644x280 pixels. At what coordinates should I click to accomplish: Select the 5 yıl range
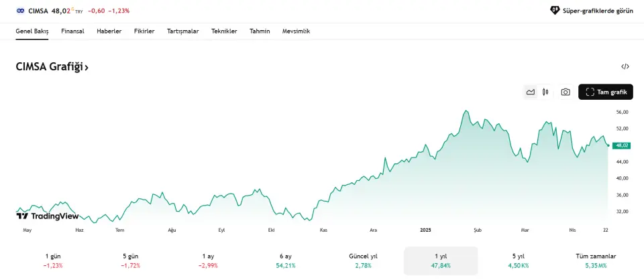tap(519, 261)
